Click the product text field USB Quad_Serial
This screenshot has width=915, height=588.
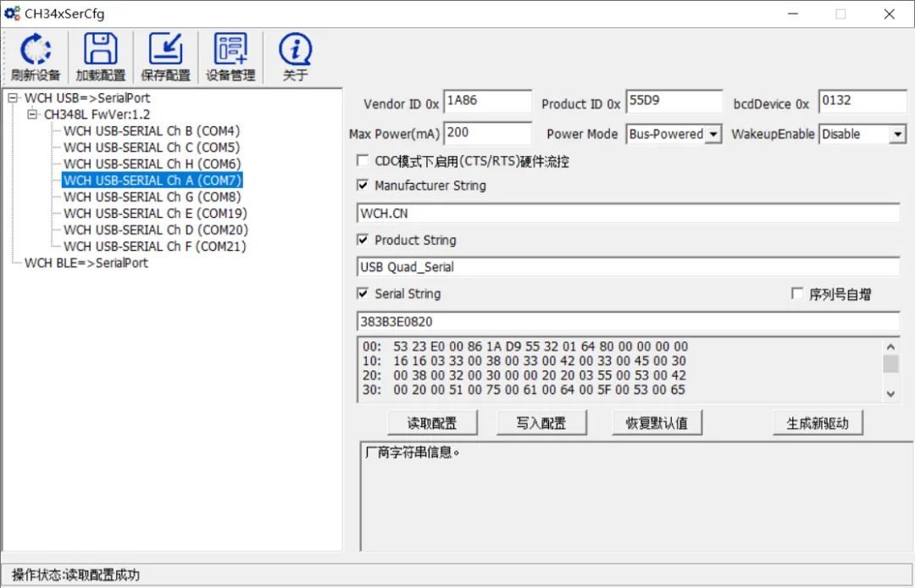coord(628,267)
